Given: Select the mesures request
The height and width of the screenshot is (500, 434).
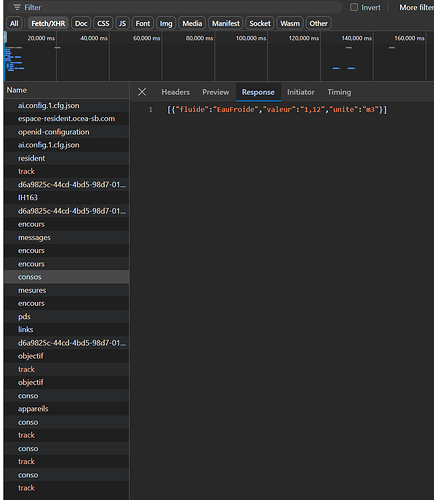Looking at the screenshot, I should 67,290.
